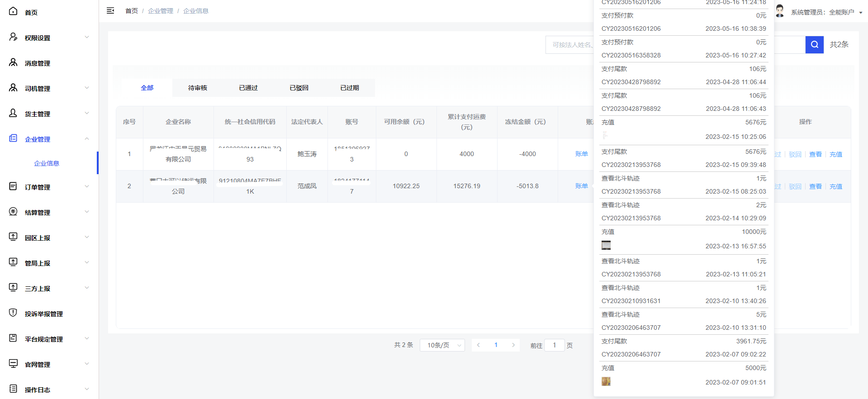The height and width of the screenshot is (399, 868).
Task: Open the 10条/页 page size dropdown
Action: (442, 345)
